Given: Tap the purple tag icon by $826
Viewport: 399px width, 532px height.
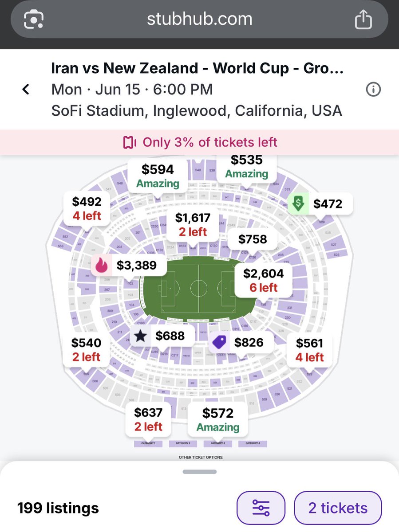Looking at the screenshot, I should tap(219, 343).
